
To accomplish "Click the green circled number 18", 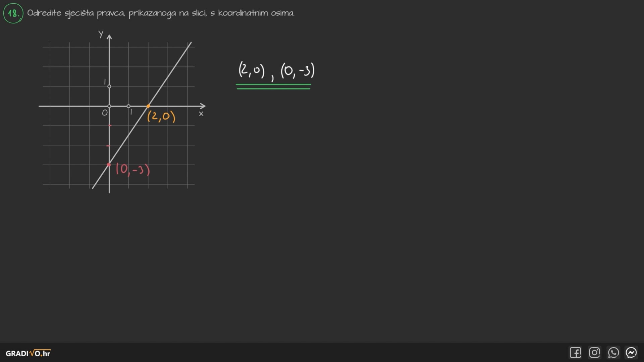I will [x=13, y=13].
